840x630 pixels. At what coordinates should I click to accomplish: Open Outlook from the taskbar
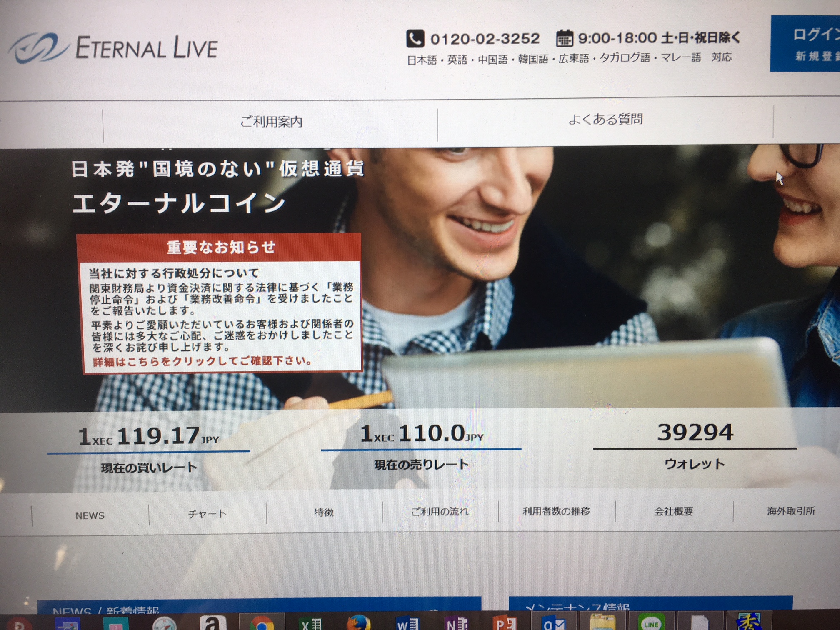(553, 622)
